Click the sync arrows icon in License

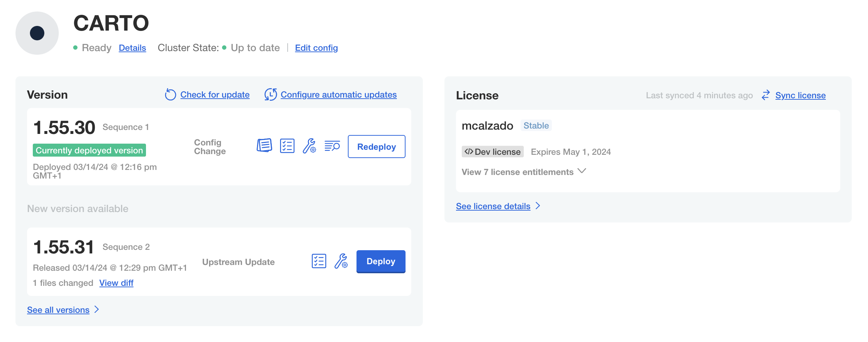tap(766, 95)
